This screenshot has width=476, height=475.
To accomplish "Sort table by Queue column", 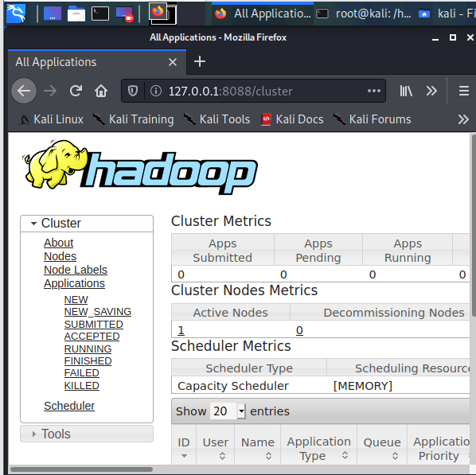I will click(382, 445).
